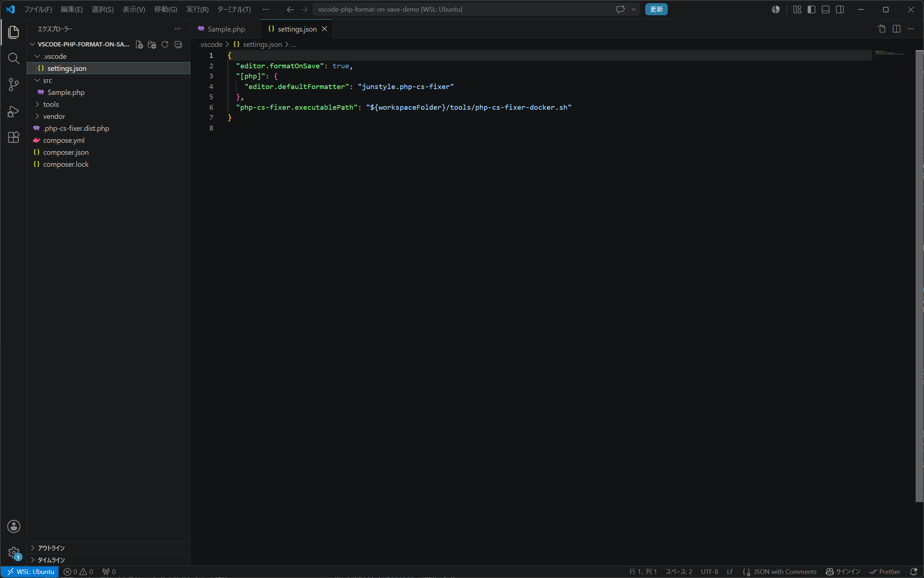
Task: Close the settings.json tab
Action: click(324, 29)
